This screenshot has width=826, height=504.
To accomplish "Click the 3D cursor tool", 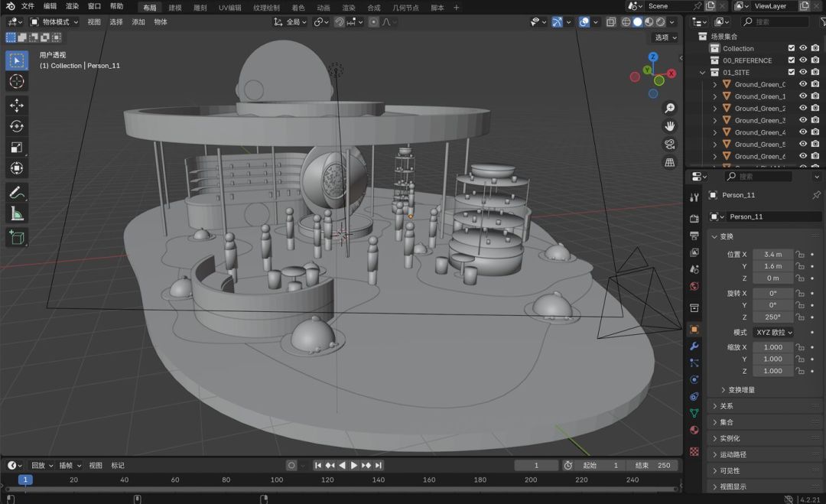I will pyautogui.click(x=17, y=82).
